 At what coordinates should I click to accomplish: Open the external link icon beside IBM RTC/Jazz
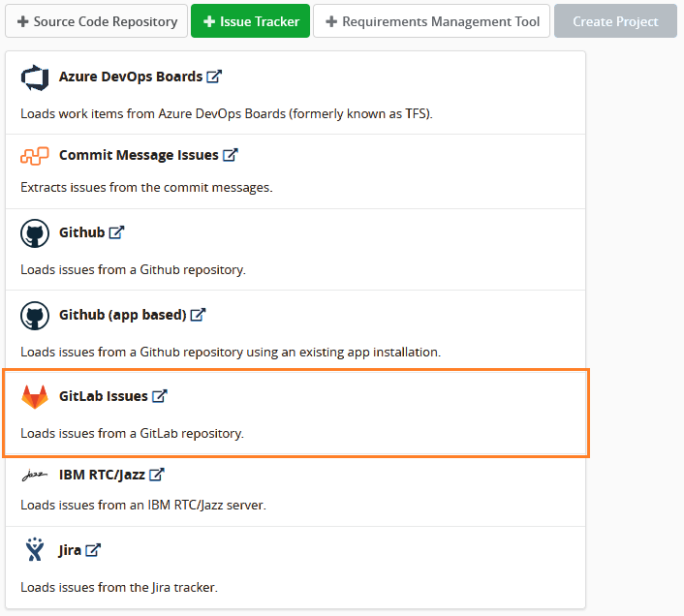click(156, 475)
